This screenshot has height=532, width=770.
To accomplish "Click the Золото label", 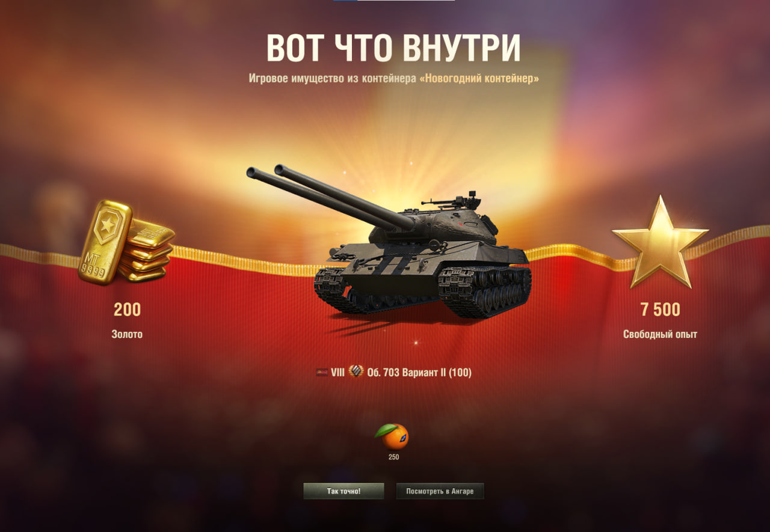I will click(x=127, y=334).
